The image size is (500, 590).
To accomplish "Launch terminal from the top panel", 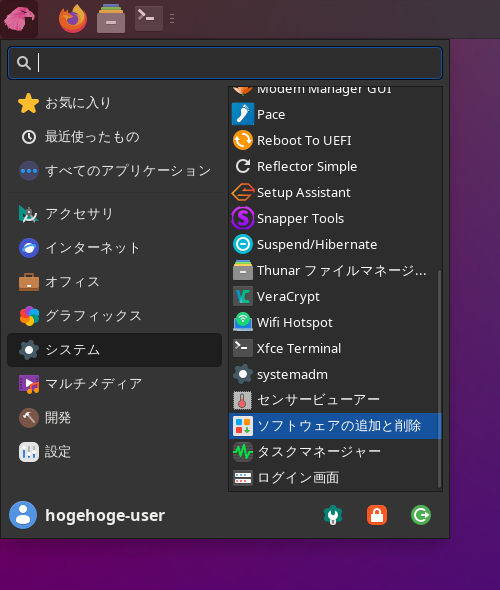I will [x=149, y=18].
